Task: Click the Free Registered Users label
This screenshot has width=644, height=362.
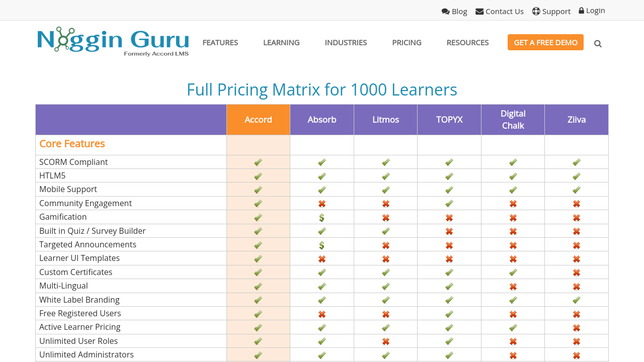Action: [x=80, y=313]
